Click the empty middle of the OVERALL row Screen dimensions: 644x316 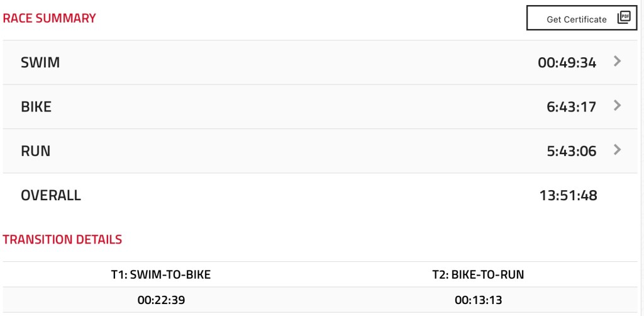(x=308, y=195)
